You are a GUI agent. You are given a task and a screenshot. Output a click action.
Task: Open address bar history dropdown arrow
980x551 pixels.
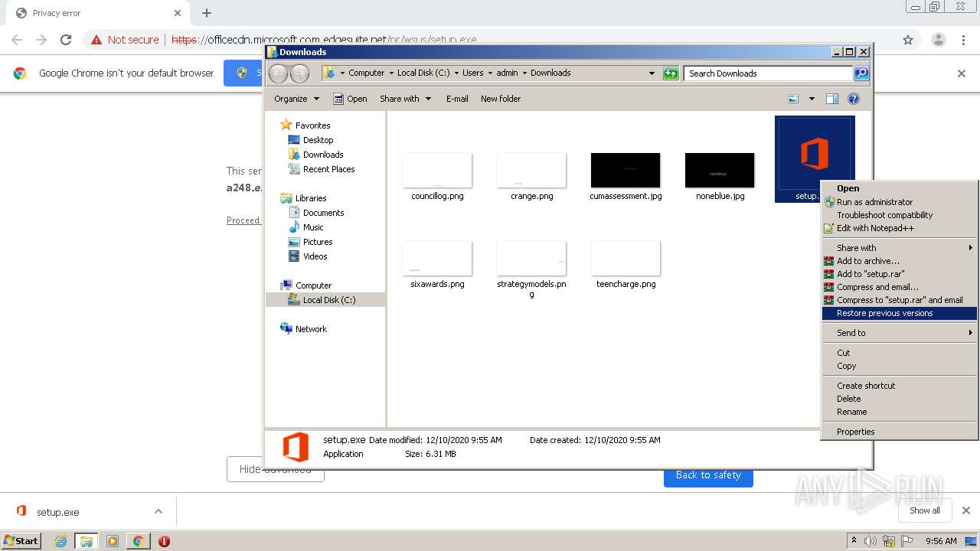coord(652,73)
